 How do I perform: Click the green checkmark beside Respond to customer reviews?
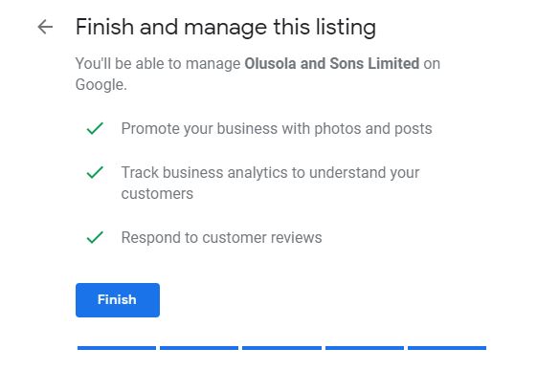pyautogui.click(x=95, y=237)
